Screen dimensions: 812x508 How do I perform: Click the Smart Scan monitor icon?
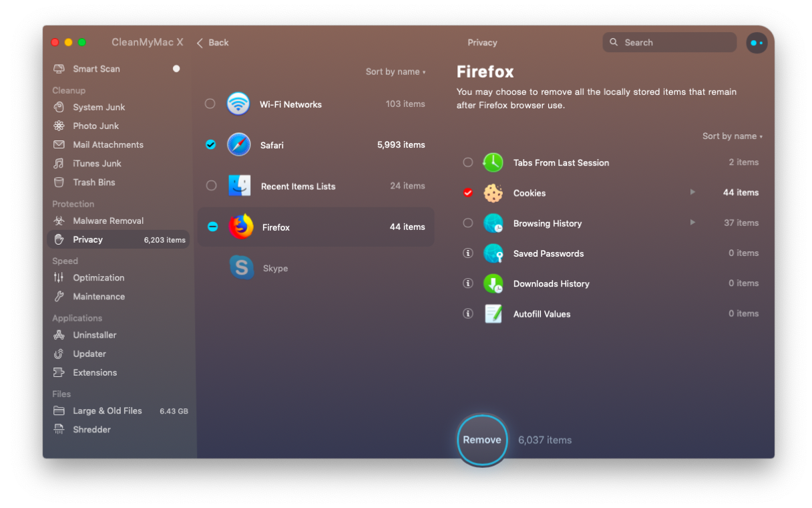click(59, 69)
